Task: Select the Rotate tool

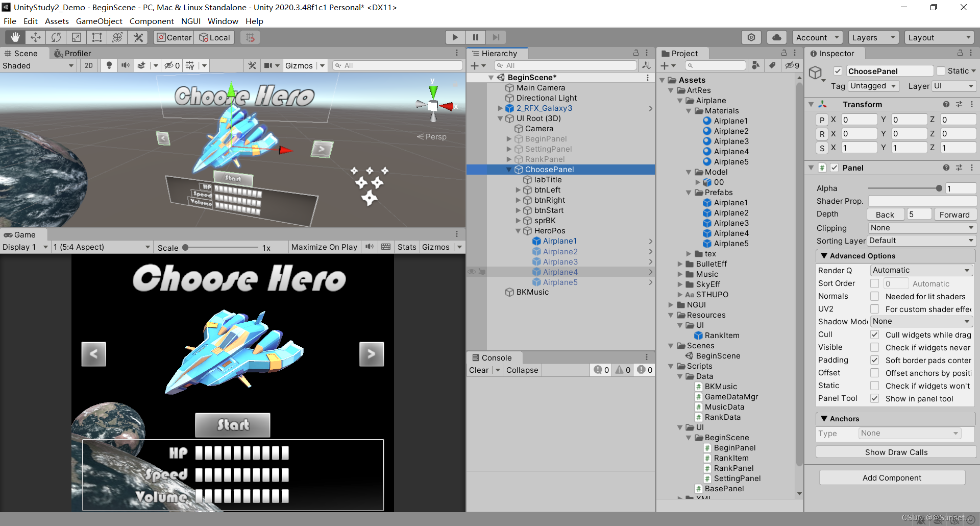Action: click(x=56, y=37)
